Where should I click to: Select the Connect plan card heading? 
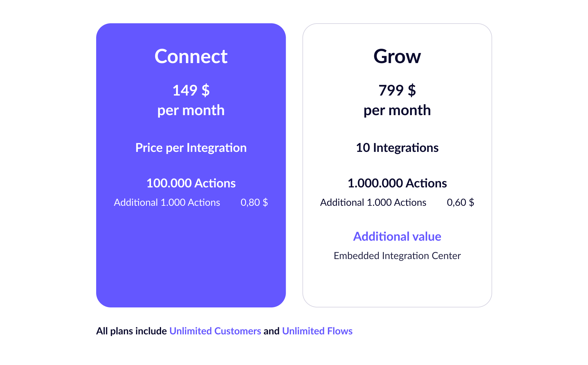pyautogui.click(x=191, y=56)
